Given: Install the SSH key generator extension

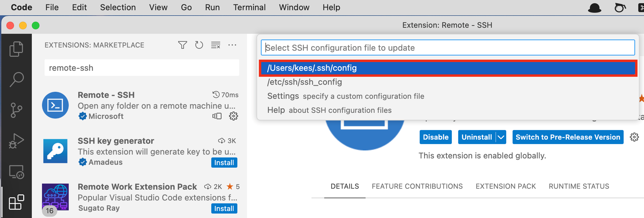Looking at the screenshot, I should [x=224, y=163].
